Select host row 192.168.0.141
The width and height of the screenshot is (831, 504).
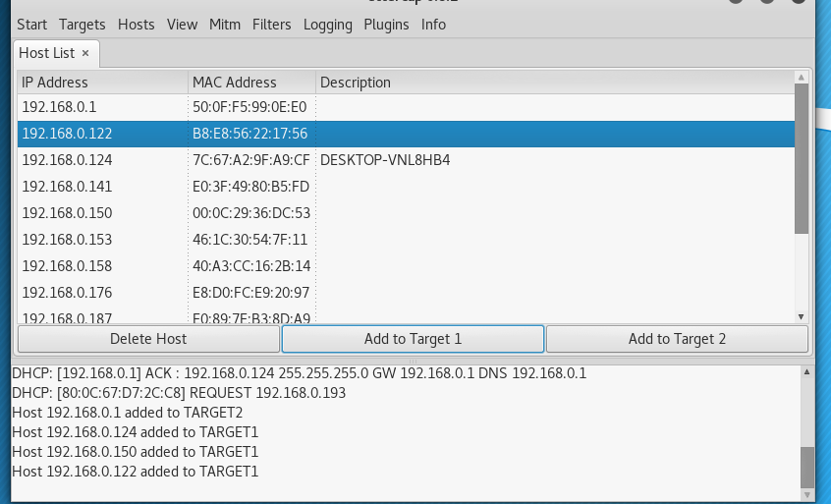[406, 187]
